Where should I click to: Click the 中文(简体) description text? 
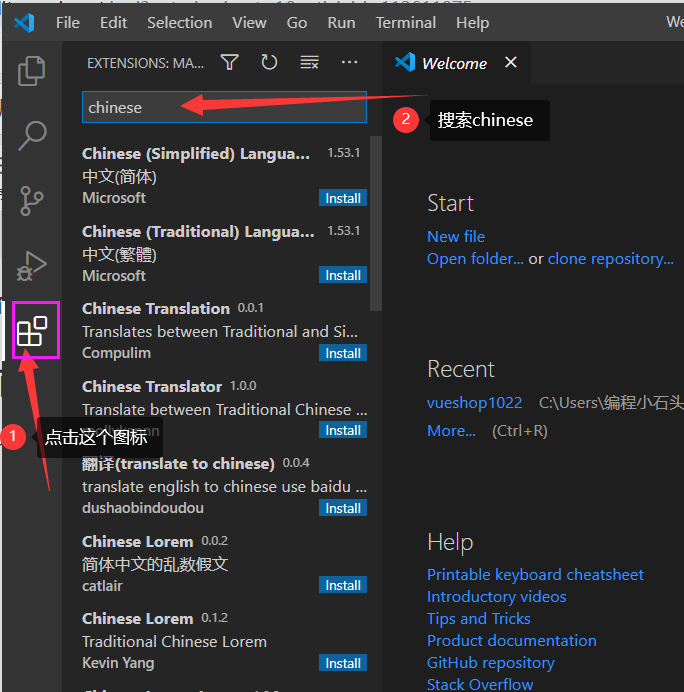[119, 177]
